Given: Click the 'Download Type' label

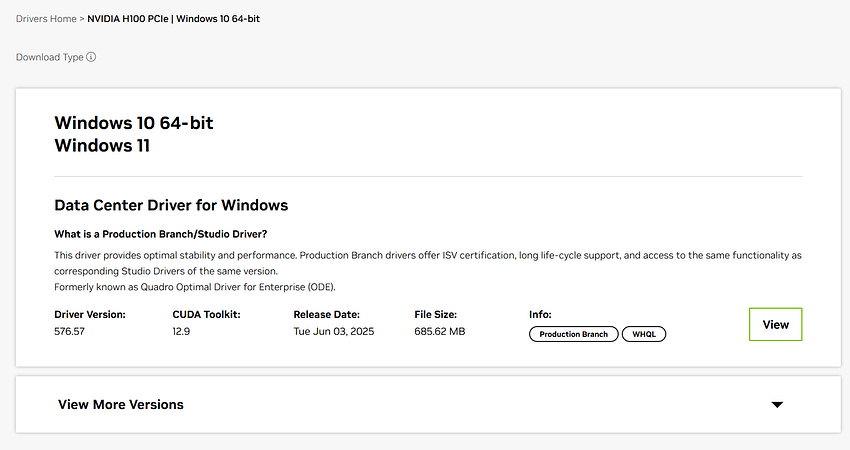Looking at the screenshot, I should coord(49,57).
